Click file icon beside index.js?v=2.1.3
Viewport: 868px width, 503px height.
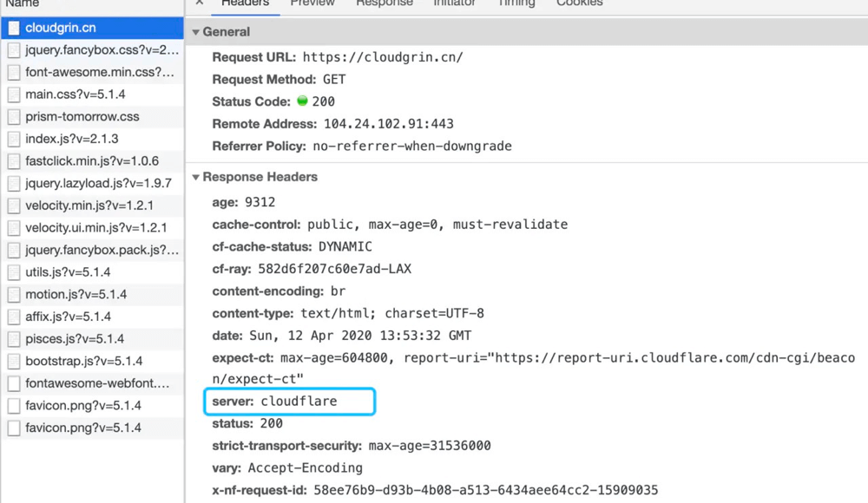14,139
